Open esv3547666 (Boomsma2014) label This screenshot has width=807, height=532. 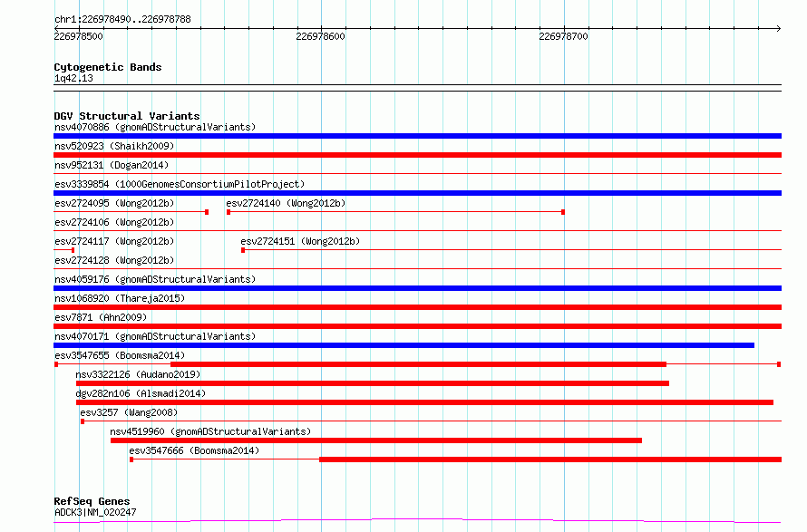194,450
